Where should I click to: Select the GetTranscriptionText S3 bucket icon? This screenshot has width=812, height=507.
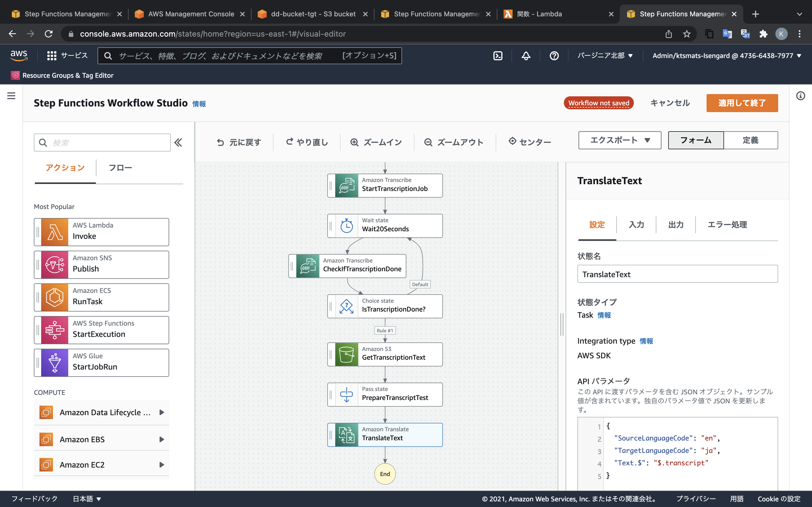[346, 354]
